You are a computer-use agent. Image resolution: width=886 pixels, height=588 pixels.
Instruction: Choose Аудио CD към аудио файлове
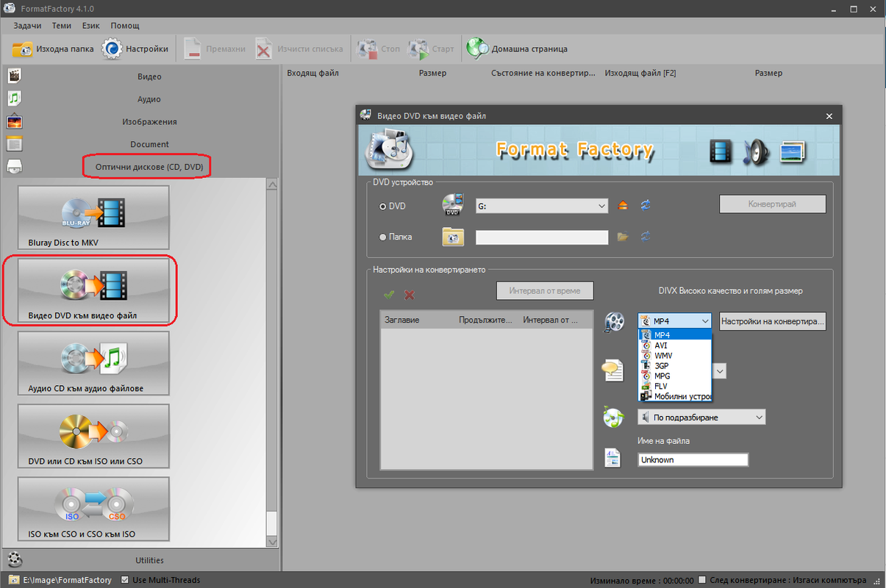93,363
